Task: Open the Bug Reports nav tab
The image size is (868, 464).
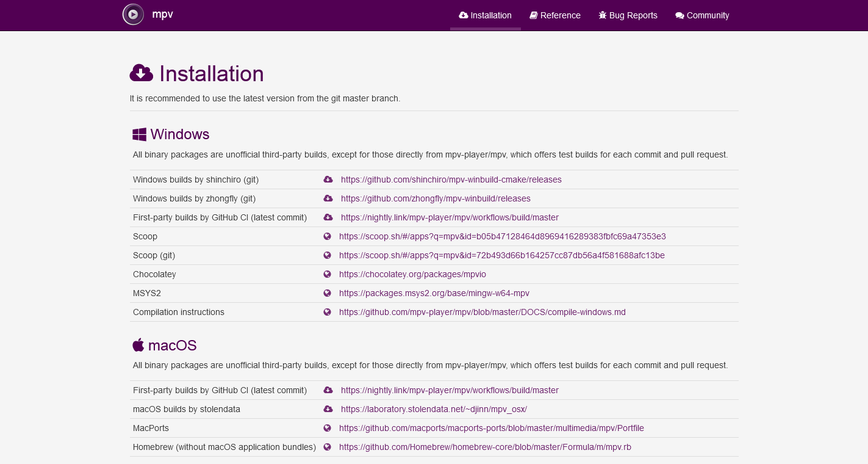Action: (628, 15)
